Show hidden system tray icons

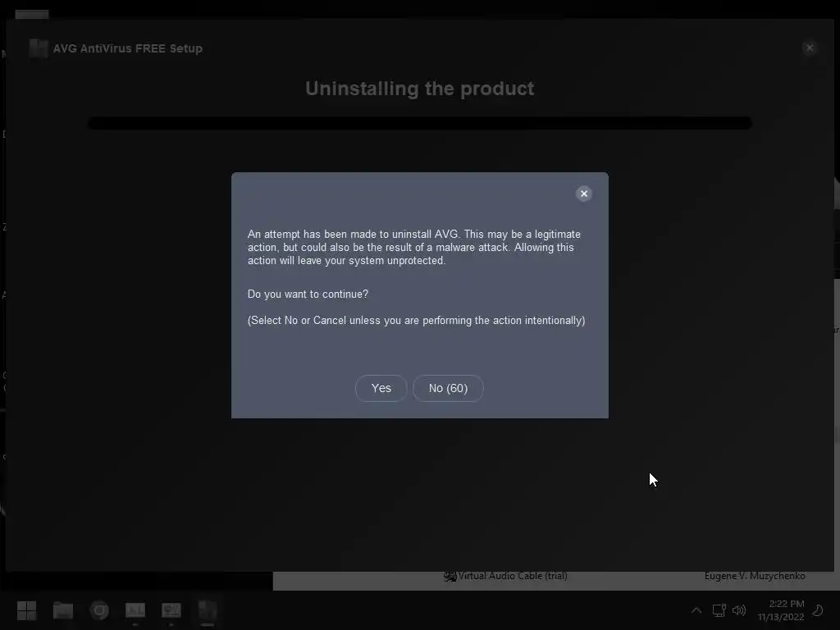(x=696, y=610)
